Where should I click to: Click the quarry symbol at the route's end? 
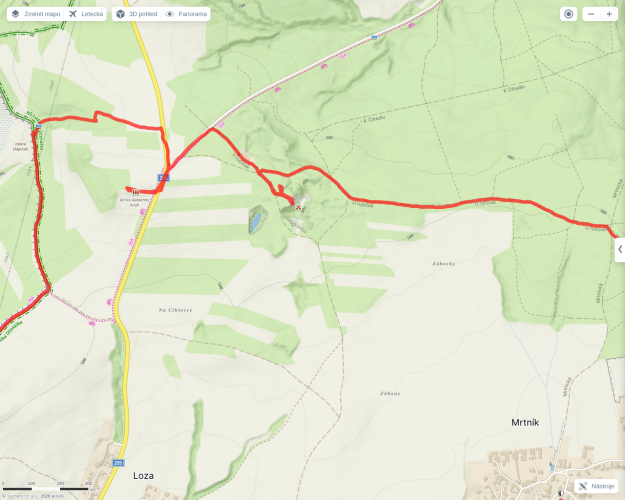click(x=298, y=207)
